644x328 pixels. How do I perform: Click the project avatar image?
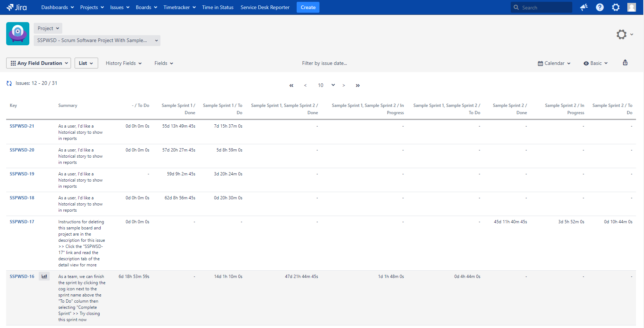tap(18, 34)
